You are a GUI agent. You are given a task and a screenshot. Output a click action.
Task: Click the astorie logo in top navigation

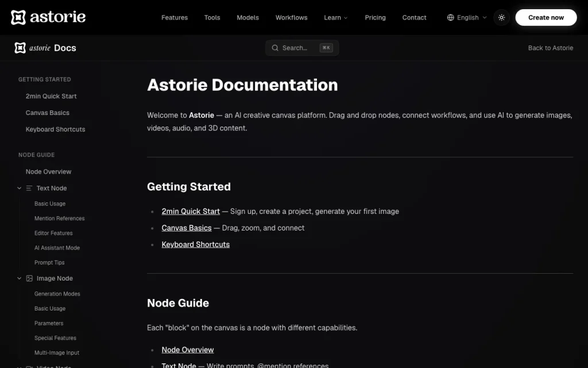tap(48, 17)
